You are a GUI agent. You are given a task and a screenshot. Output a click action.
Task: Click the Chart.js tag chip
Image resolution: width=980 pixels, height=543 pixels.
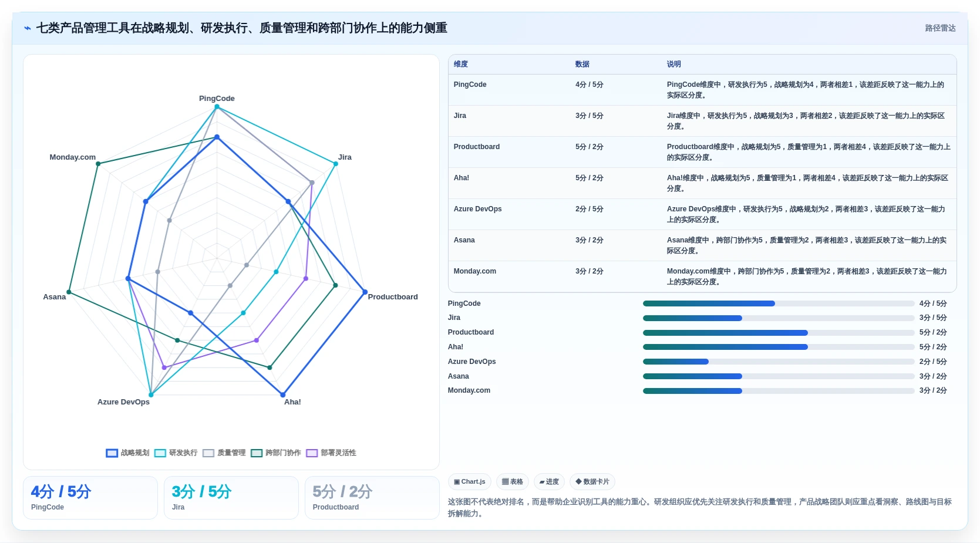469,481
